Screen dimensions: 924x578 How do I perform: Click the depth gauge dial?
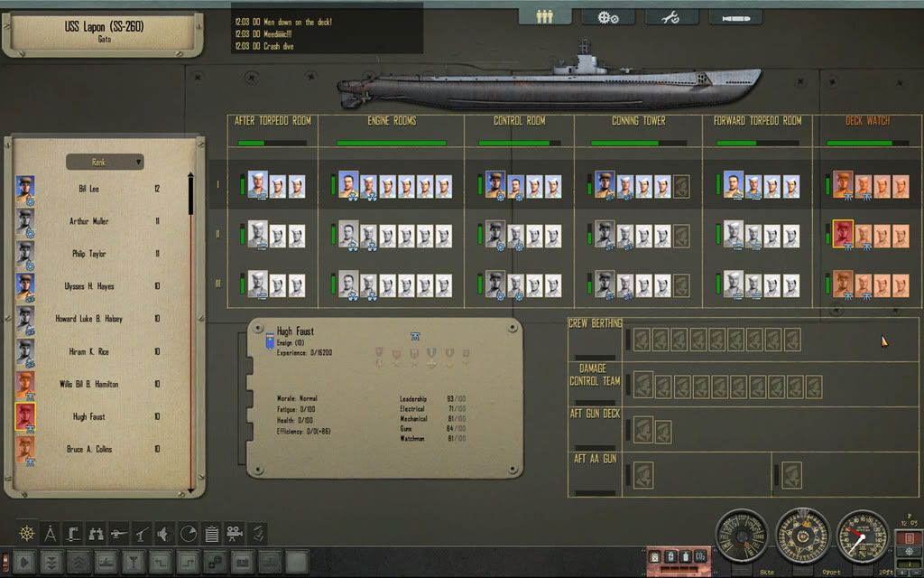[863, 536]
